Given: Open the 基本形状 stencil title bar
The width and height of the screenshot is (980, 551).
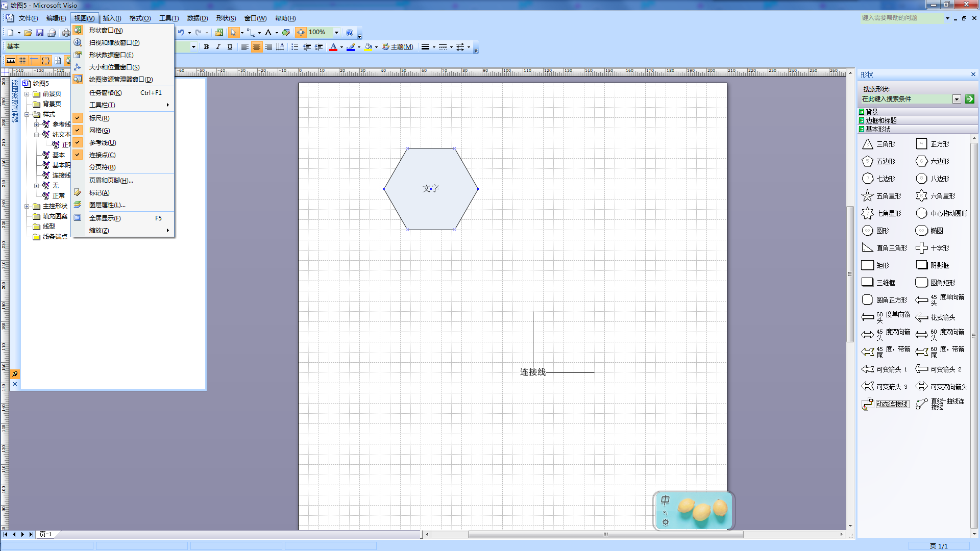Looking at the screenshot, I should 918,129.
